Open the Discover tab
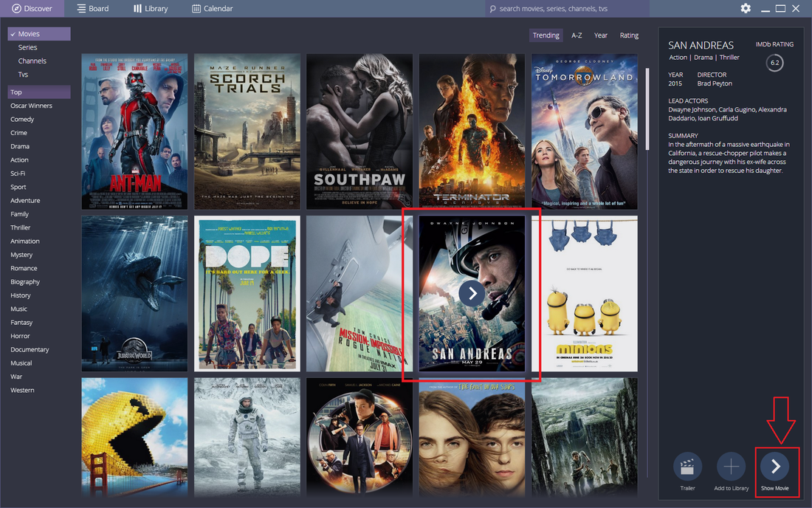812x508 pixels. pyautogui.click(x=32, y=8)
